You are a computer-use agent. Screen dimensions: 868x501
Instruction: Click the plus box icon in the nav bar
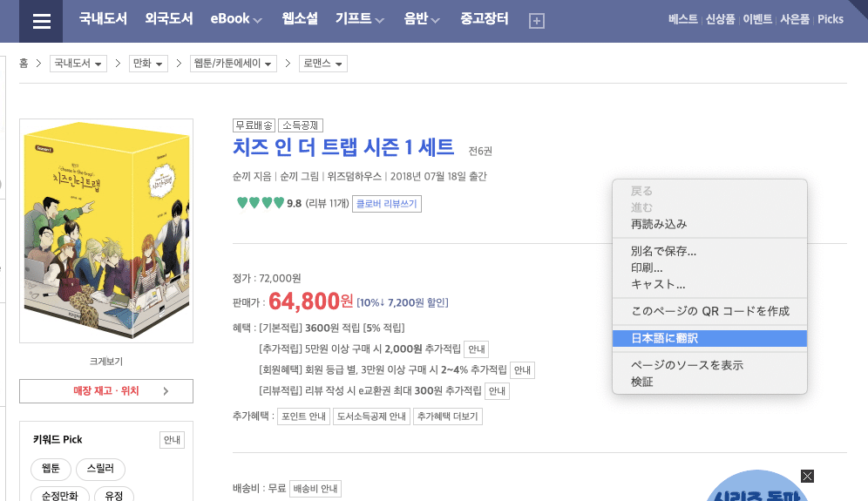point(537,21)
